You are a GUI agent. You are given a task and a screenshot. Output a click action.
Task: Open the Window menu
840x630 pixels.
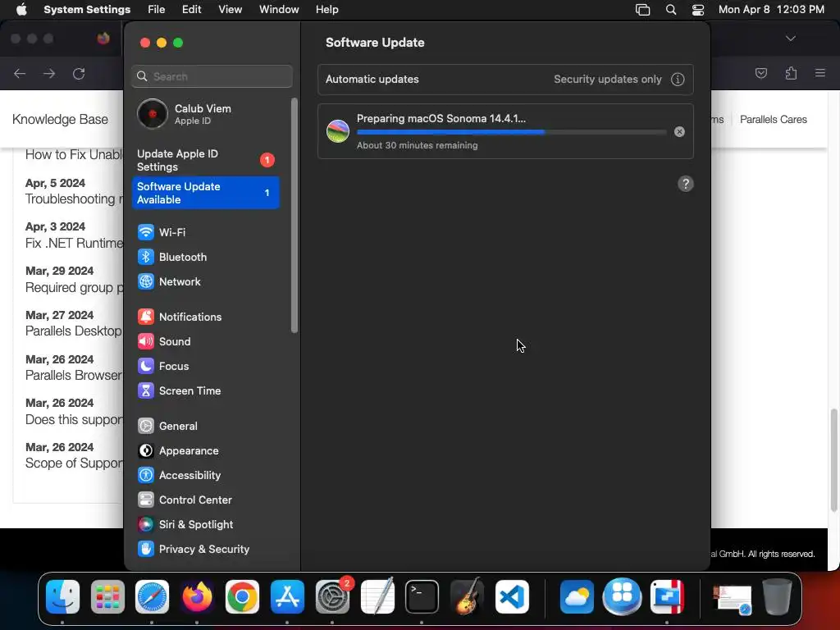[x=279, y=10]
